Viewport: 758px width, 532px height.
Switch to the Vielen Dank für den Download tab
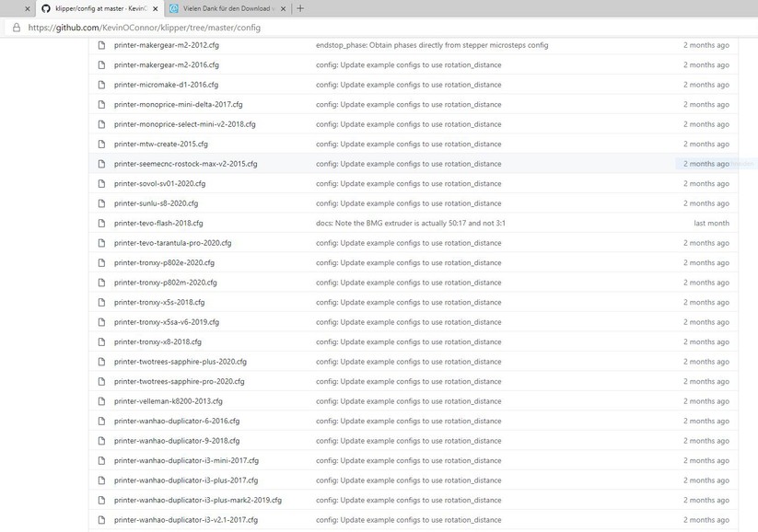221,8
